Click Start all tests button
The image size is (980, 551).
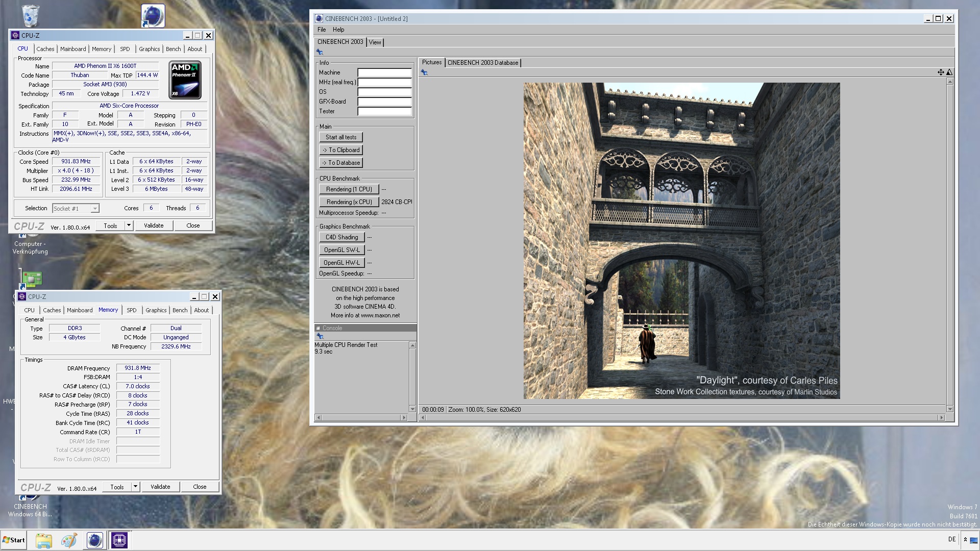pyautogui.click(x=341, y=137)
